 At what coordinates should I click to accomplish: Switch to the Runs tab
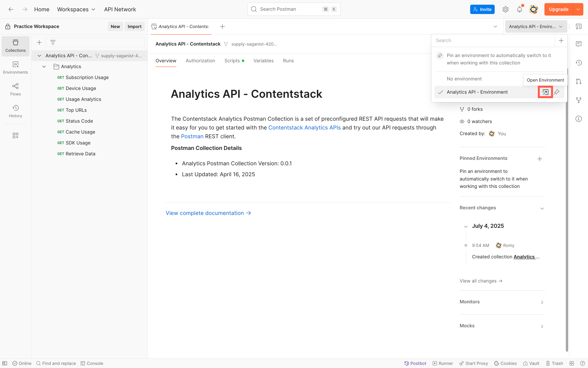click(288, 61)
